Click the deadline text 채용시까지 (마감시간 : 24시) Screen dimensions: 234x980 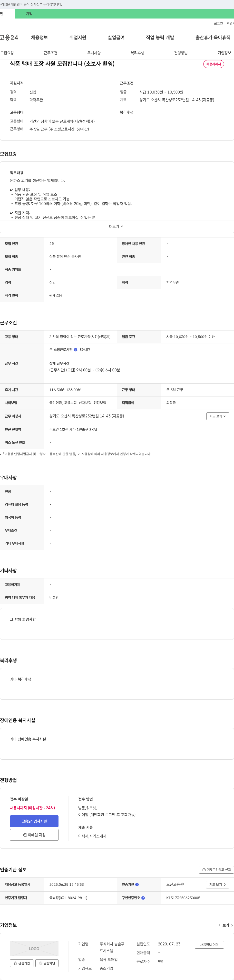coord(32,808)
